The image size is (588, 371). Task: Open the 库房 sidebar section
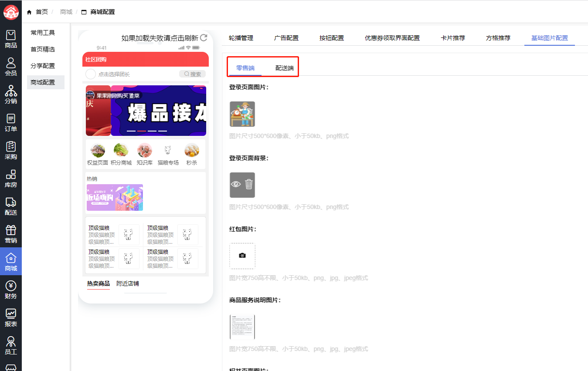11,179
